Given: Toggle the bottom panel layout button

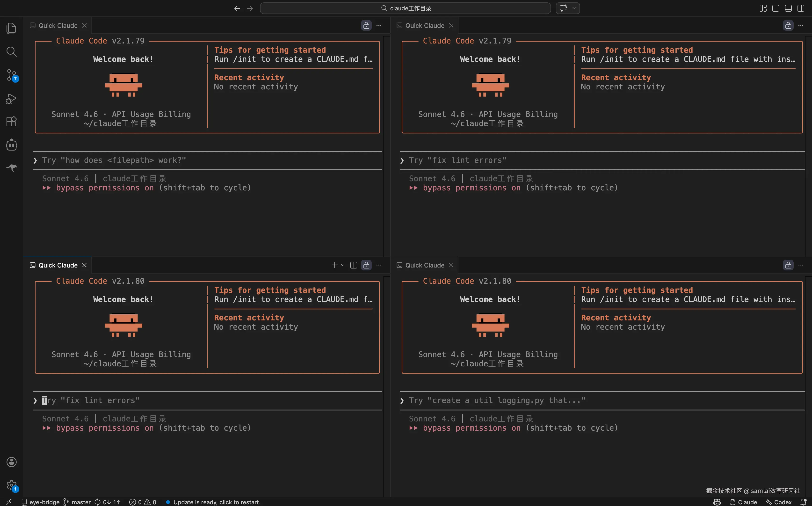Looking at the screenshot, I should [788, 8].
